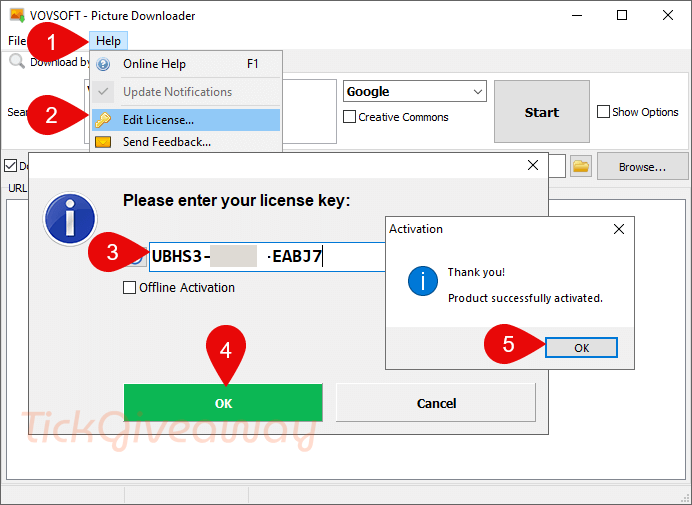The width and height of the screenshot is (692, 505).
Task: Click the 'Thank you!' message text
Action: pyautogui.click(x=476, y=272)
